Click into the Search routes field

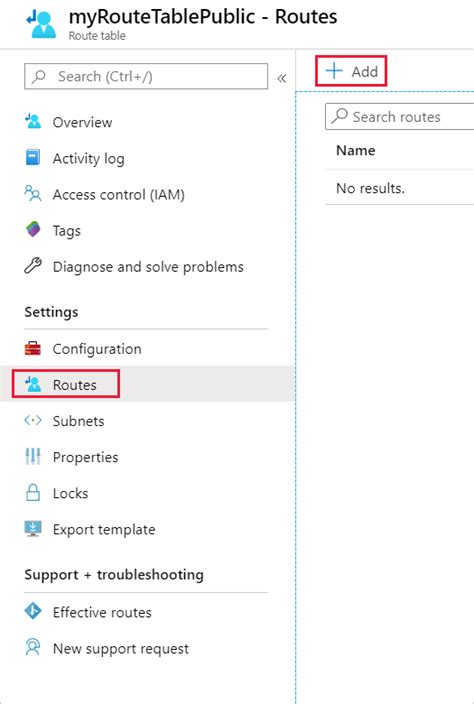[x=399, y=117]
